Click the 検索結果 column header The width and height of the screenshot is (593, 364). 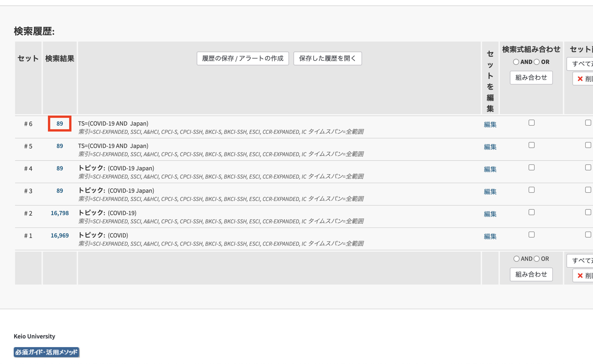pos(60,58)
